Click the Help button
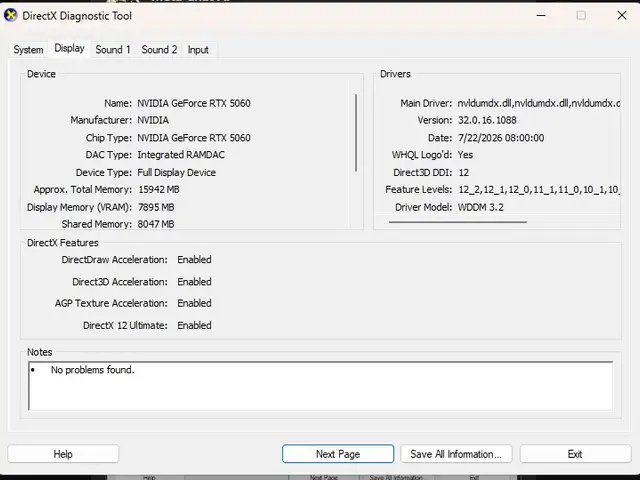640x480 pixels. (63, 454)
